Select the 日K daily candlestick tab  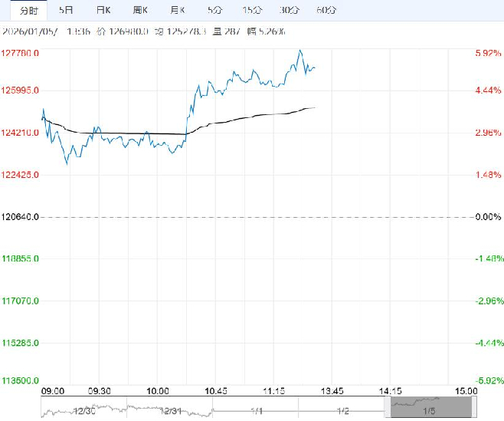coord(103,11)
